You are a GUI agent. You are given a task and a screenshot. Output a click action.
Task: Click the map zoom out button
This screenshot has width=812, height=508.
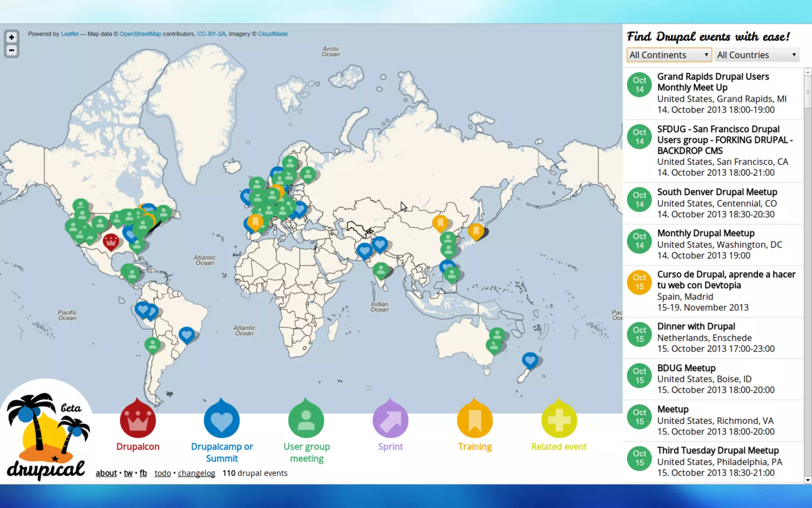[x=11, y=50]
